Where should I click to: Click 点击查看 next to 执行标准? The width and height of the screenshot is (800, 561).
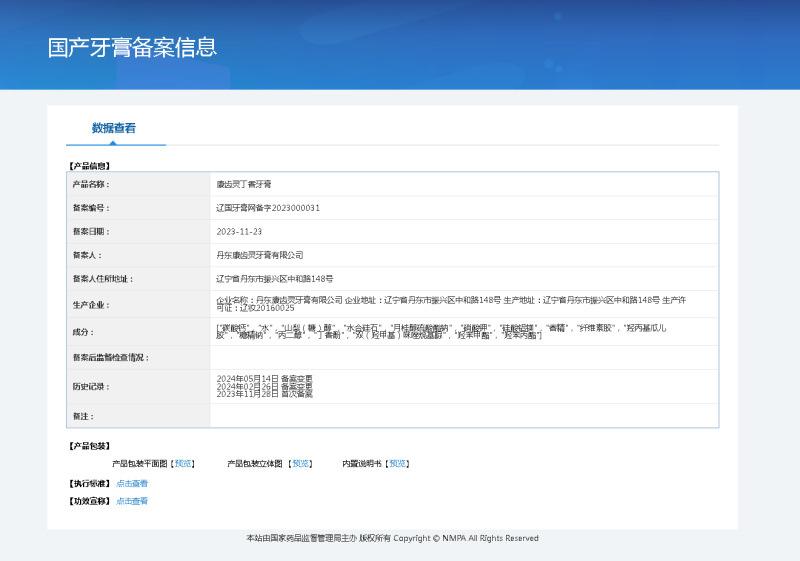132,483
